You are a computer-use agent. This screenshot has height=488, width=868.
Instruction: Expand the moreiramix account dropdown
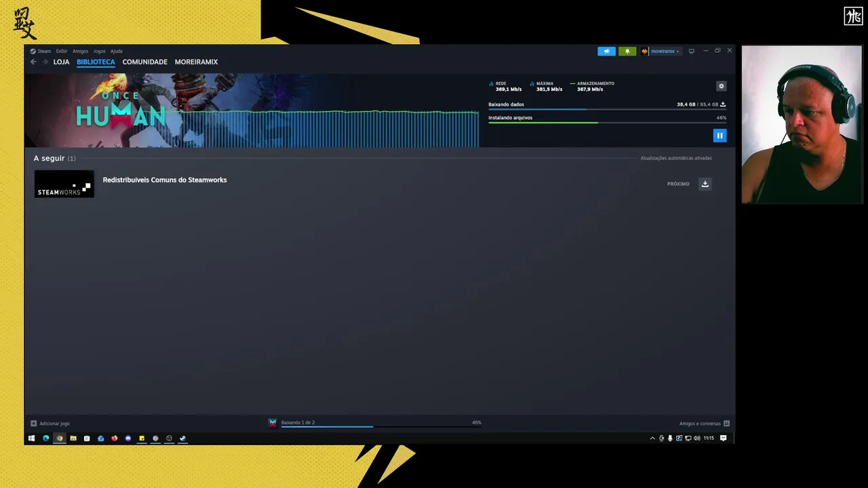pyautogui.click(x=665, y=52)
